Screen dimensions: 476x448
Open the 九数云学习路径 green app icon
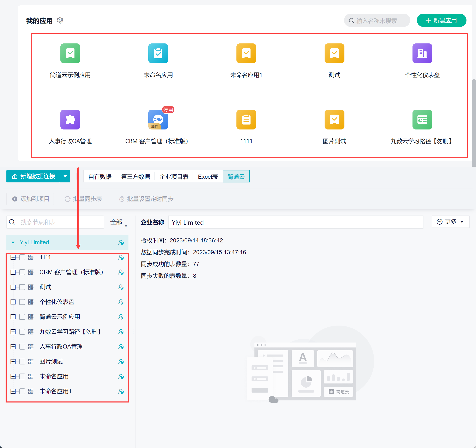(422, 120)
